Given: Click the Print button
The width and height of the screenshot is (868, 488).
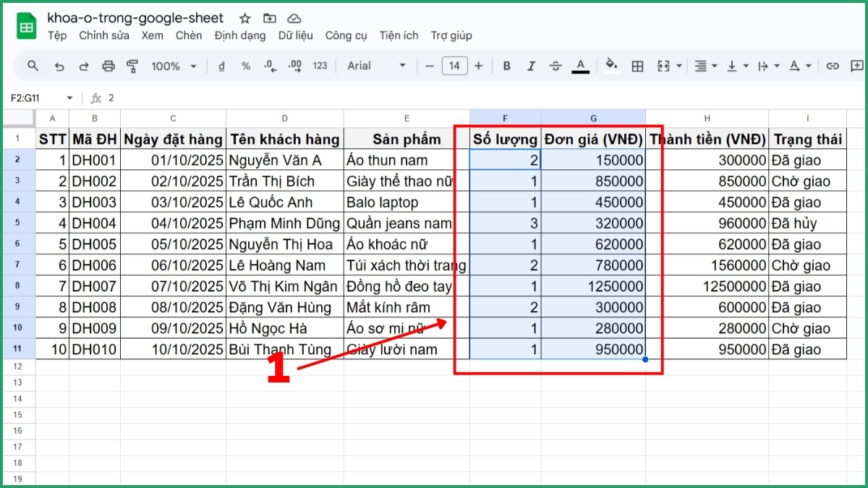Looking at the screenshot, I should pyautogui.click(x=108, y=66).
